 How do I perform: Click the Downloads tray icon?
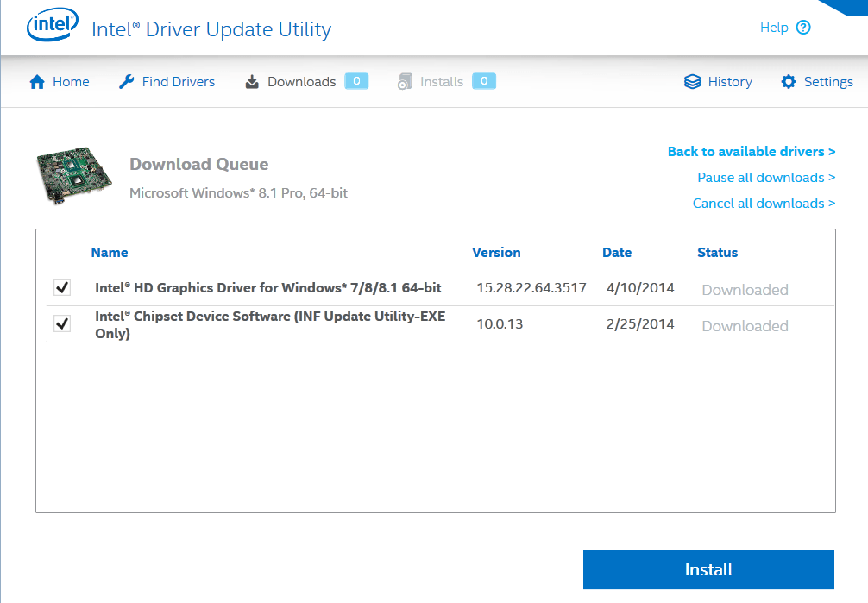[x=252, y=82]
